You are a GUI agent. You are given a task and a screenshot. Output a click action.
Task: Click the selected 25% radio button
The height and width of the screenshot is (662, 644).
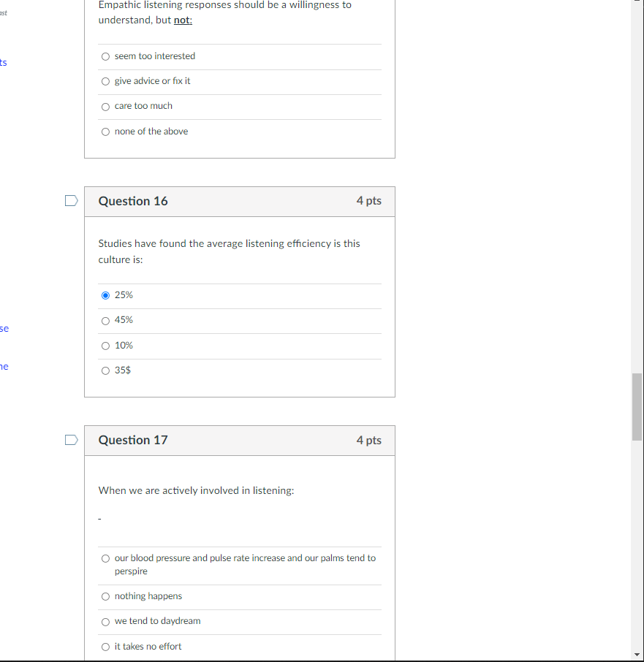coord(105,294)
